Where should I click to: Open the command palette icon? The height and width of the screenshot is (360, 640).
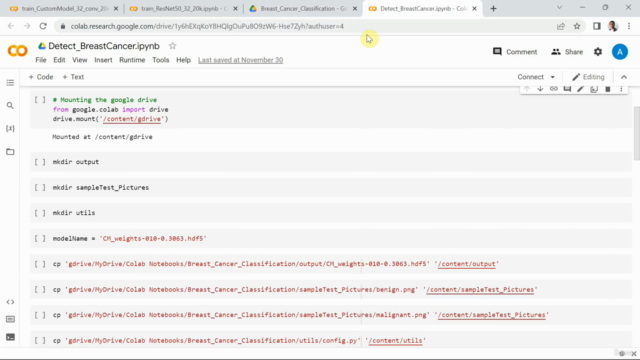(x=10, y=319)
